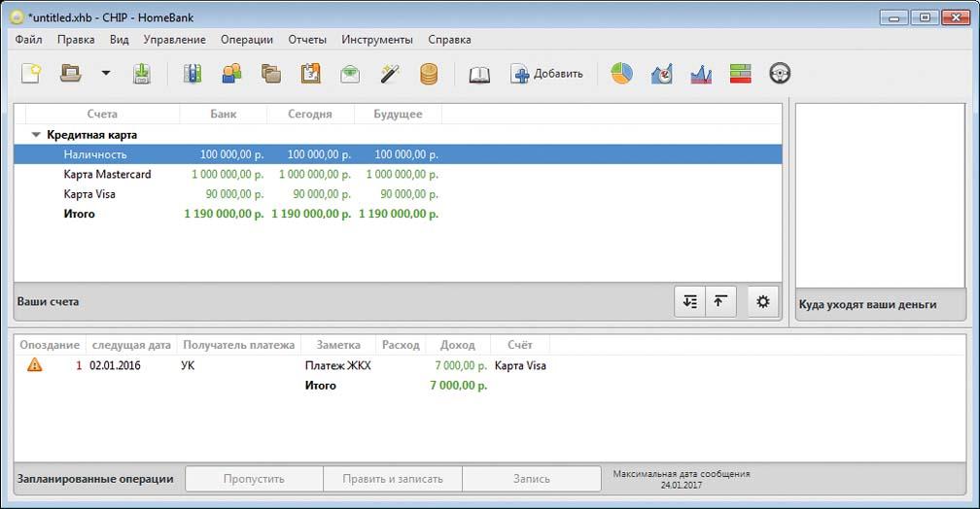
Task: Expand all account groups button
Action: pos(690,302)
